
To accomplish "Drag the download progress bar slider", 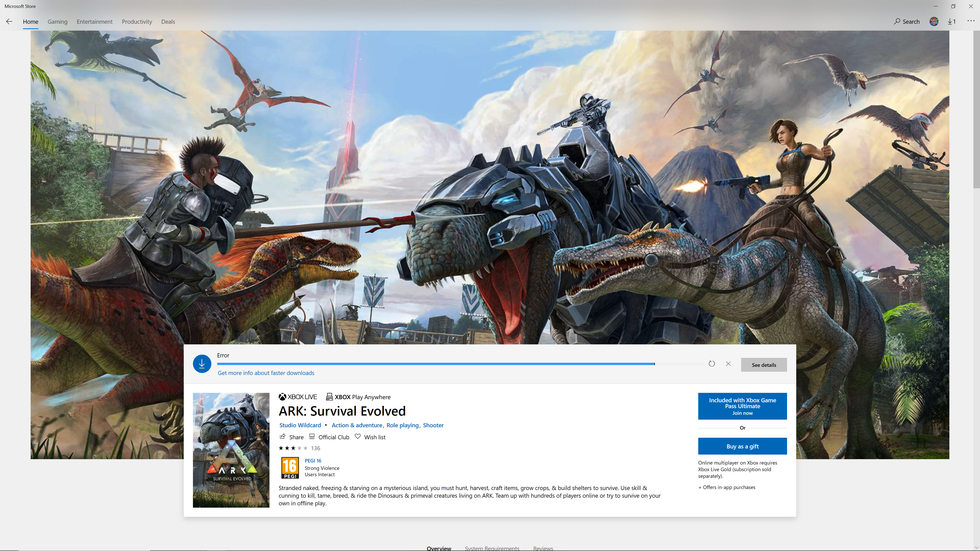I will 654,363.
